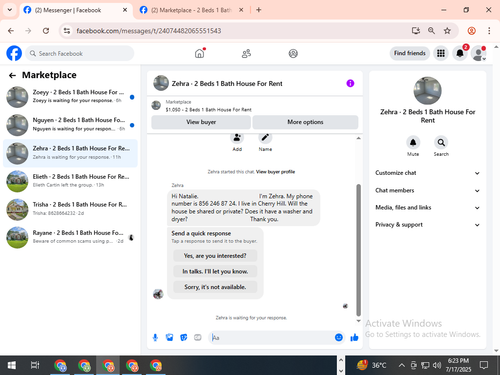Screen dimensions: 500x375
Task: Open the tab search dropdown arrow
Action: click(10, 10)
